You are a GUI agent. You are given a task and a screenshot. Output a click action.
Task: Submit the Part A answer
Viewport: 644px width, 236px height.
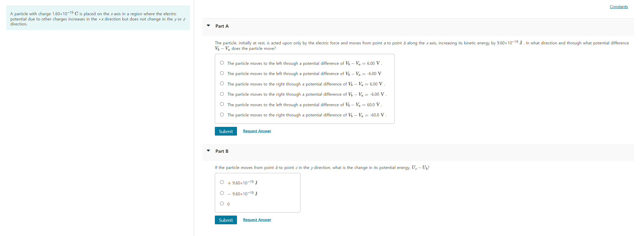coord(226,131)
